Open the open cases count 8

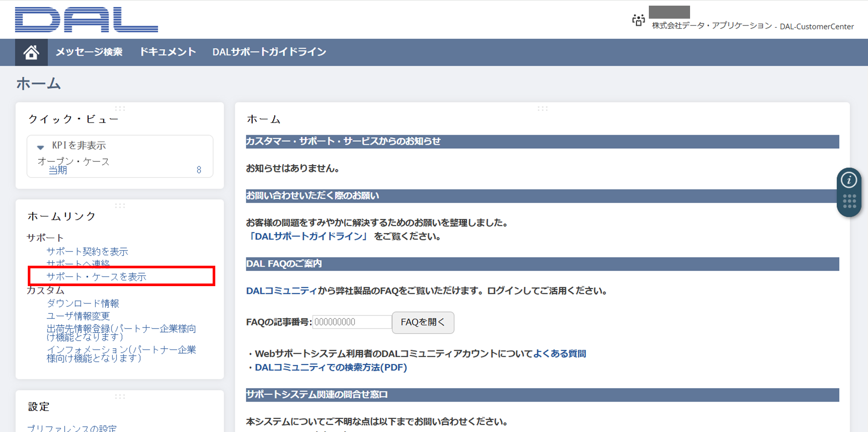coord(199,170)
